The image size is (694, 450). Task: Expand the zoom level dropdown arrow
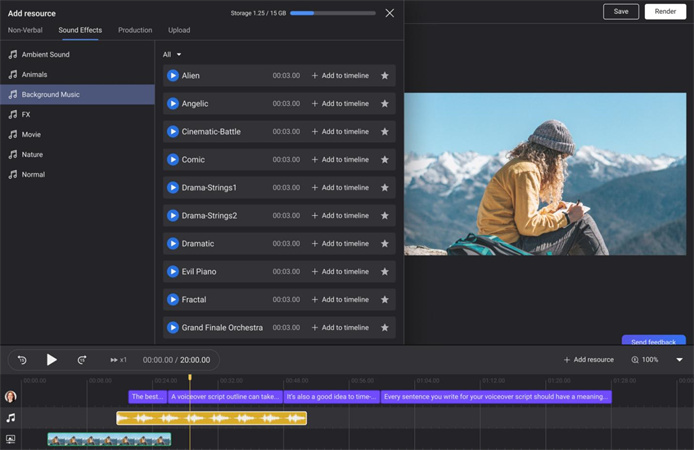679,360
